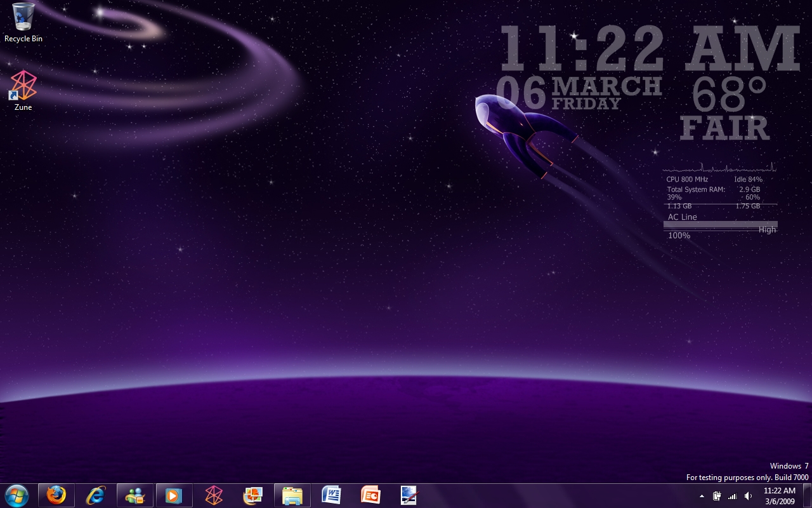
Task: Click the large 11:22 AM desktop clock
Action: tap(650, 49)
